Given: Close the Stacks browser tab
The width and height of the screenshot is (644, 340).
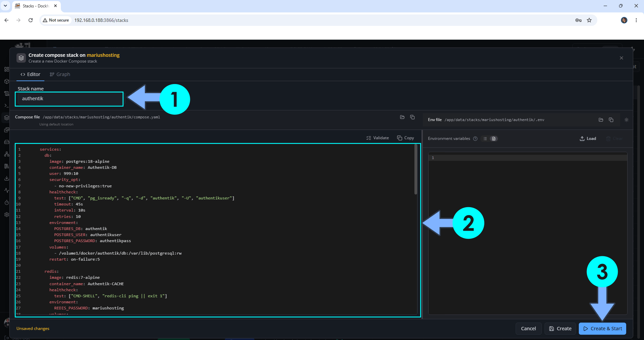Looking at the screenshot, I should pos(55,6).
